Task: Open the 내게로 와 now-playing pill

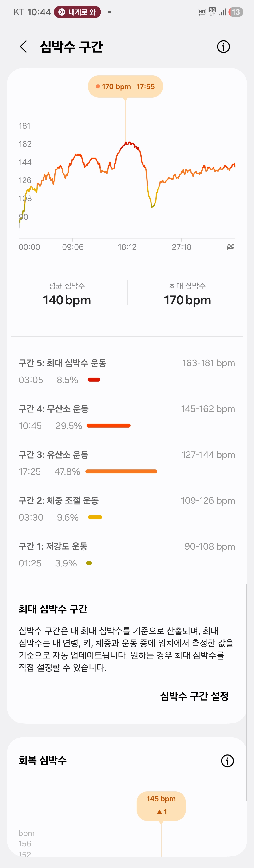Action: 77,12
